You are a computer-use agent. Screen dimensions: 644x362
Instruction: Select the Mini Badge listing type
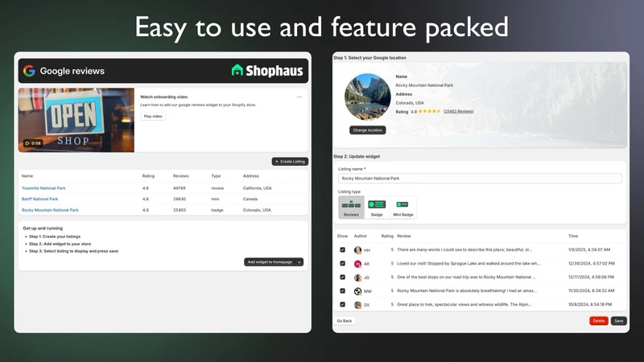pyautogui.click(x=403, y=208)
